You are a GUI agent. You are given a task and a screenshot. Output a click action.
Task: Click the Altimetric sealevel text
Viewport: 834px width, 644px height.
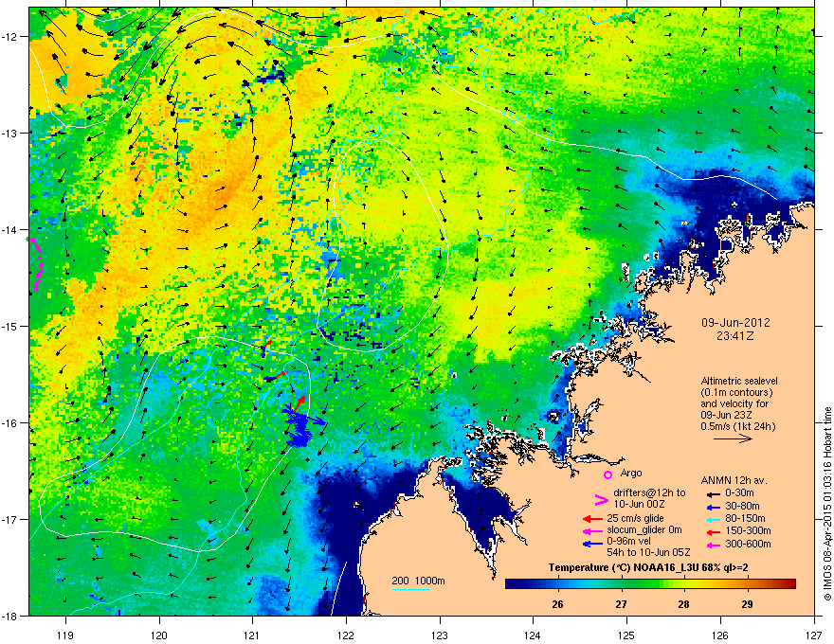click(739, 381)
